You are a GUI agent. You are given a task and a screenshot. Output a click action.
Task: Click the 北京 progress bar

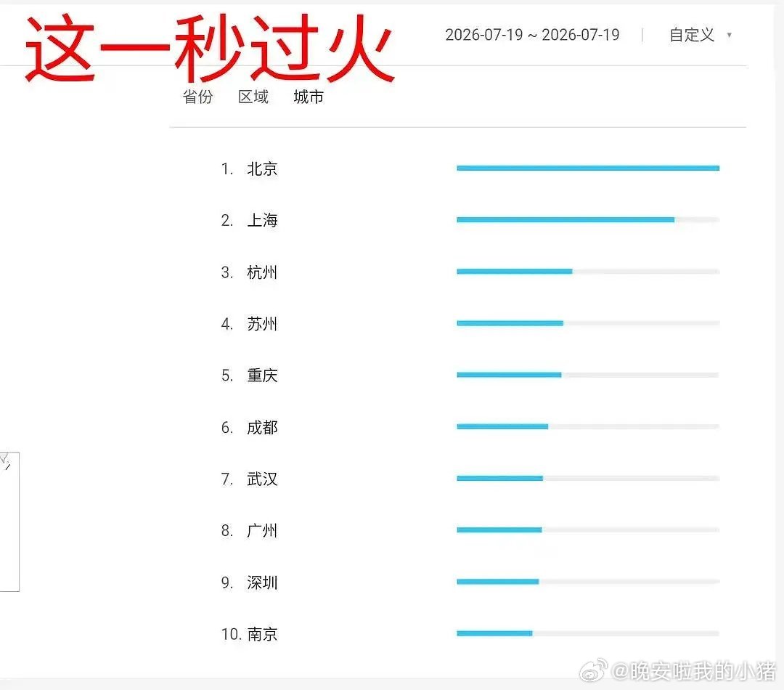click(x=588, y=168)
